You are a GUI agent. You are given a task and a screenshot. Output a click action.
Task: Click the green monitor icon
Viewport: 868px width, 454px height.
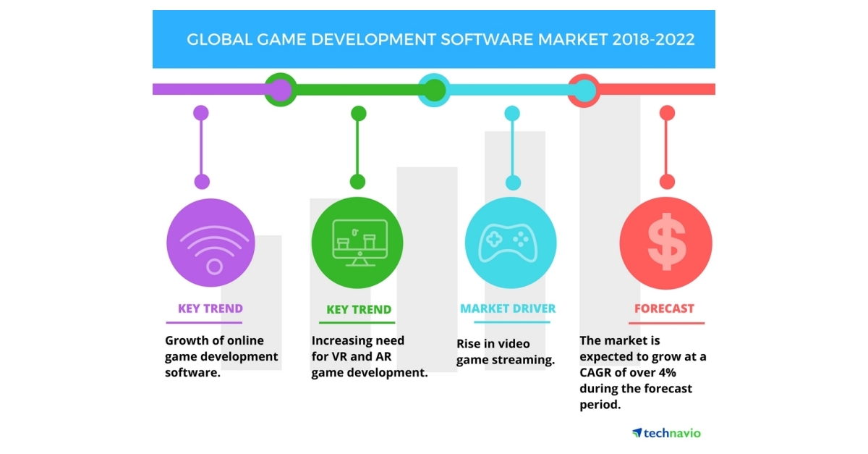pos(357,243)
